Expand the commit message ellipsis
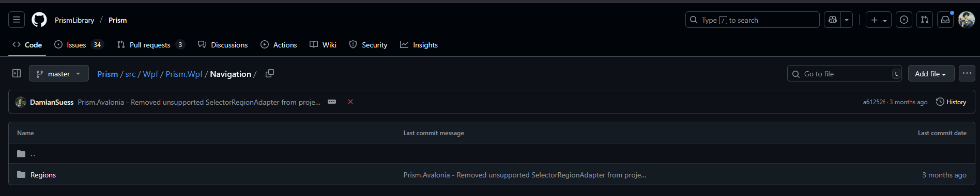 click(332, 102)
